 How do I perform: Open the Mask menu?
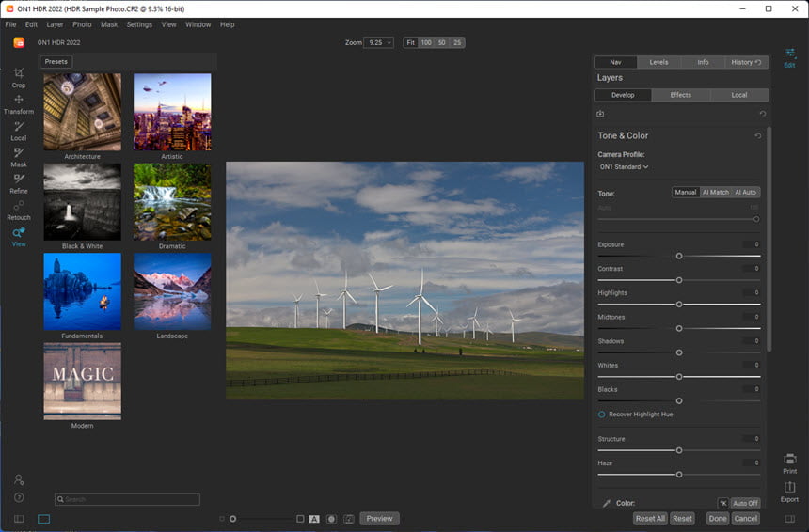pyautogui.click(x=109, y=24)
